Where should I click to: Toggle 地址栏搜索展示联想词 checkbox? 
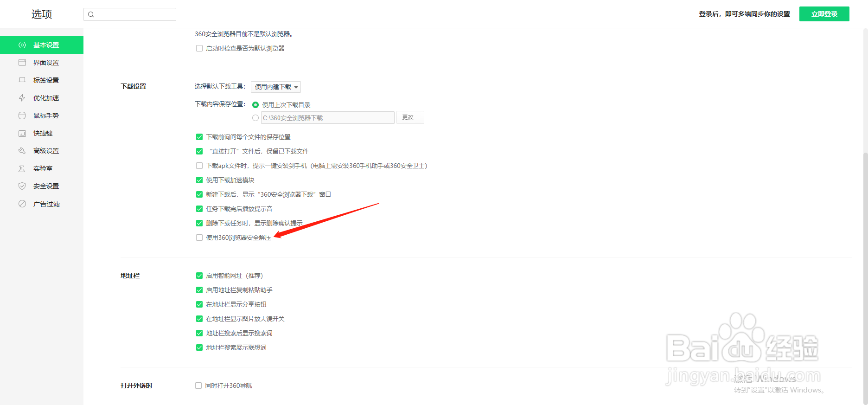click(199, 347)
